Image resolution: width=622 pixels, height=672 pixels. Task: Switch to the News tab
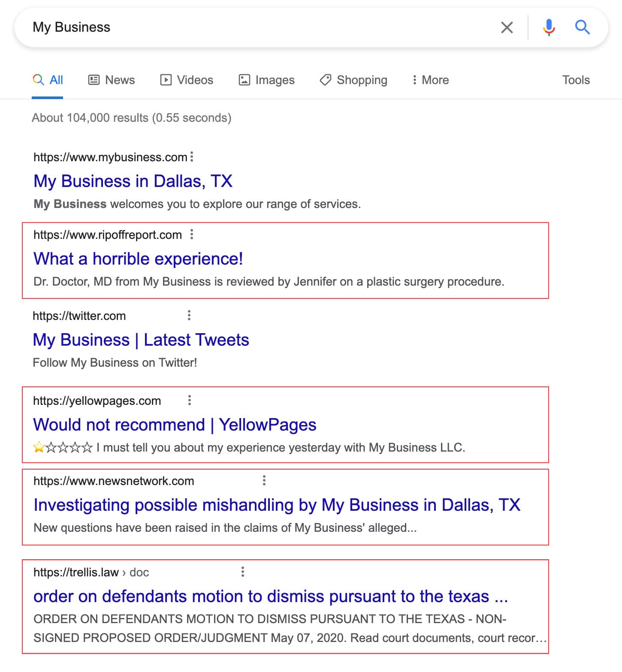(112, 80)
